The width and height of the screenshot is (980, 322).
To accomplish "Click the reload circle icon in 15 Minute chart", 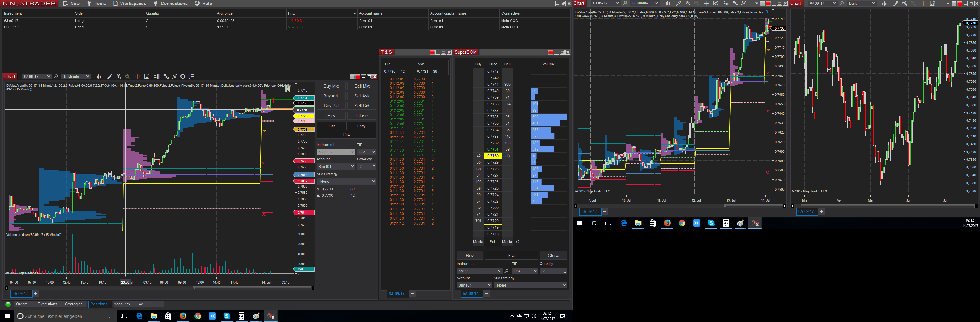I will coord(183,76).
